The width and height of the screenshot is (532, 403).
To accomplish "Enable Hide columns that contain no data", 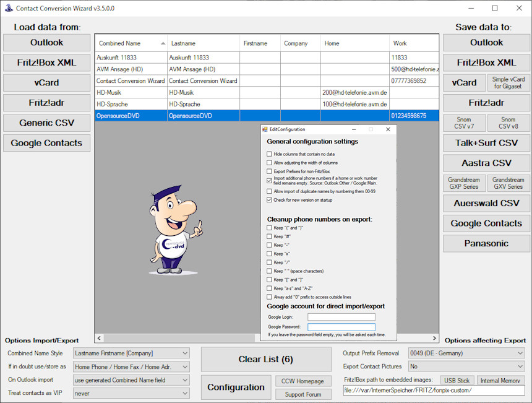I will click(269, 154).
